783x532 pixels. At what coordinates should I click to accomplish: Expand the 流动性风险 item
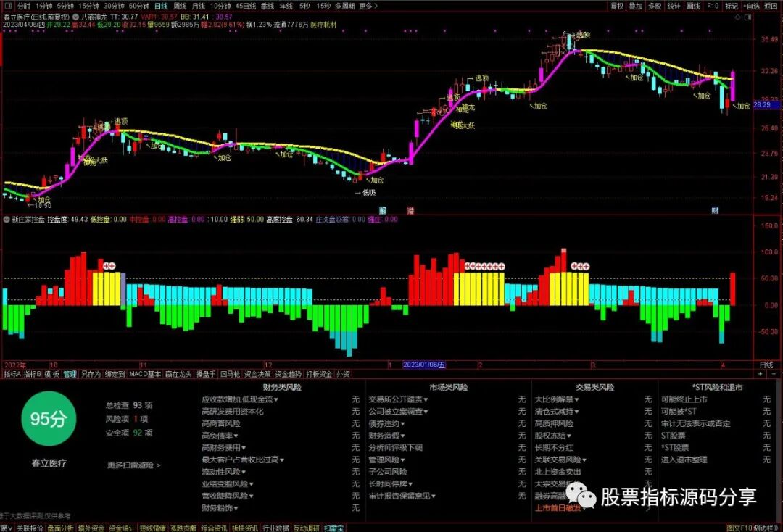pos(243,472)
